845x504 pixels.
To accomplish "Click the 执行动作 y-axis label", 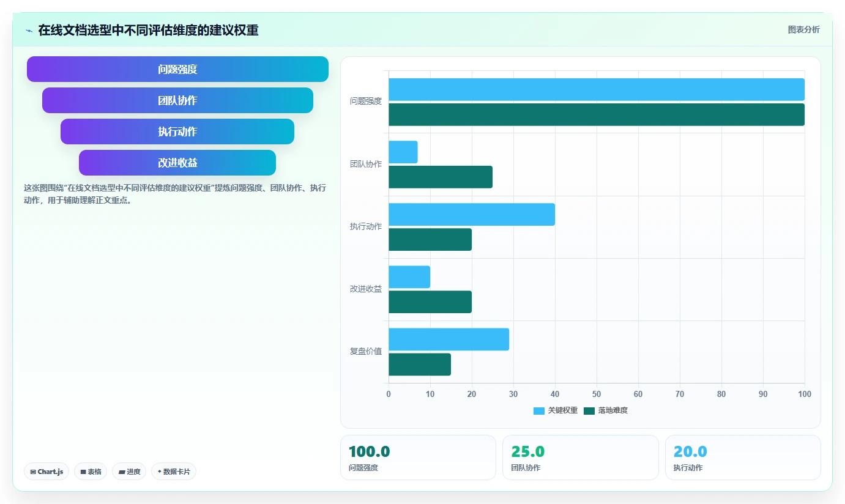I will click(366, 226).
